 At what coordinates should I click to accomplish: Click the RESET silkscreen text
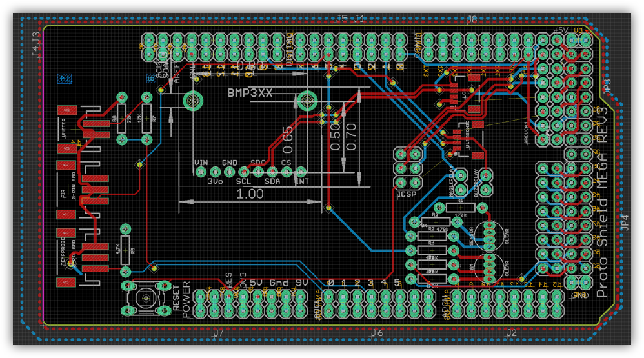[176, 298]
